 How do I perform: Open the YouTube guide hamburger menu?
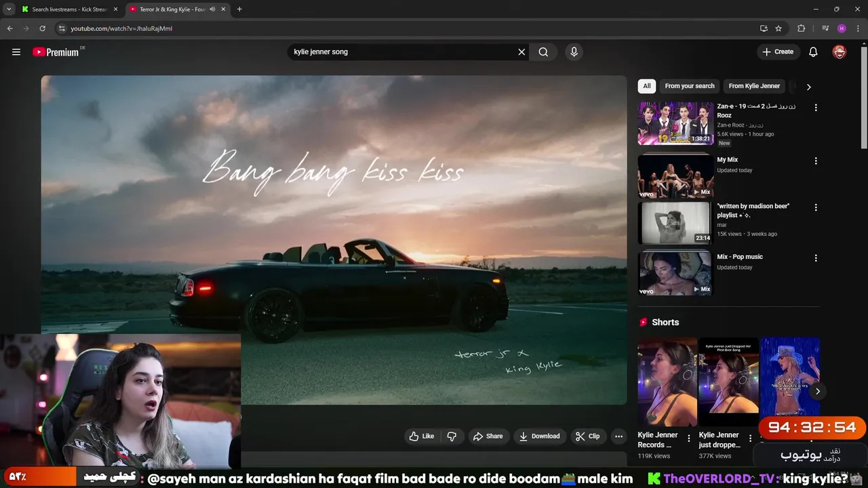16,52
